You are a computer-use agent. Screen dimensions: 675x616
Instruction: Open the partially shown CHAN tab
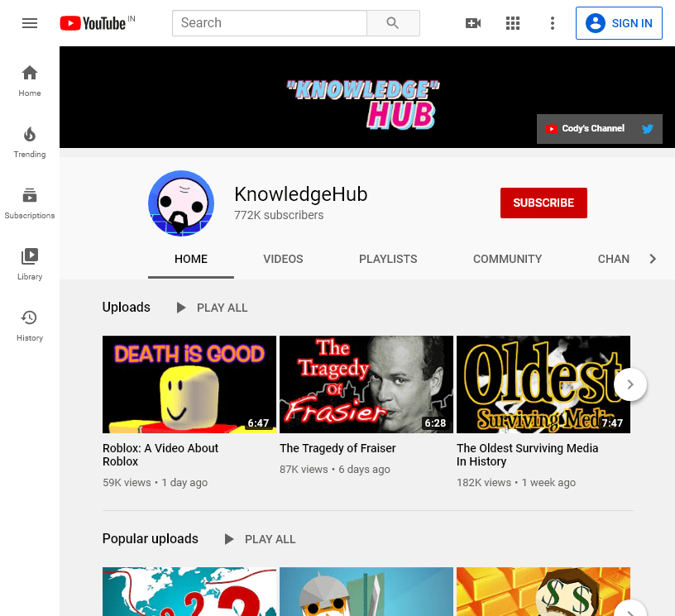click(614, 259)
